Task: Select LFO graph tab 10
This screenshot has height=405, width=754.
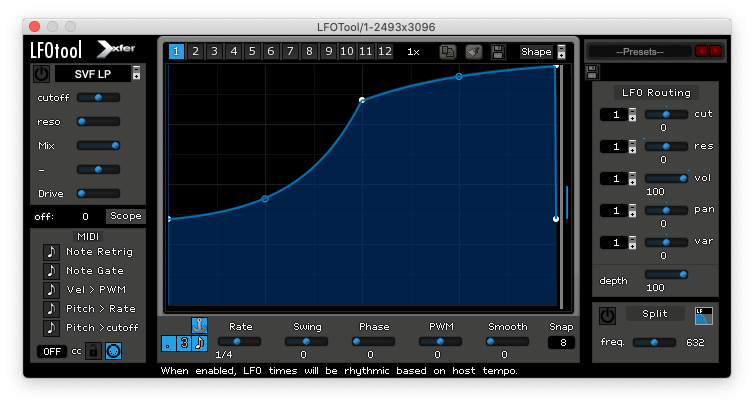Action: (x=347, y=51)
